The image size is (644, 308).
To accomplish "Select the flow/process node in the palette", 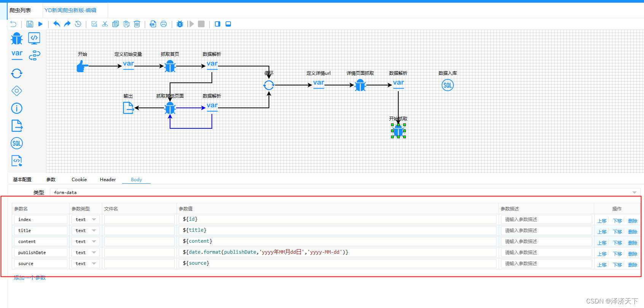I will click(34, 55).
